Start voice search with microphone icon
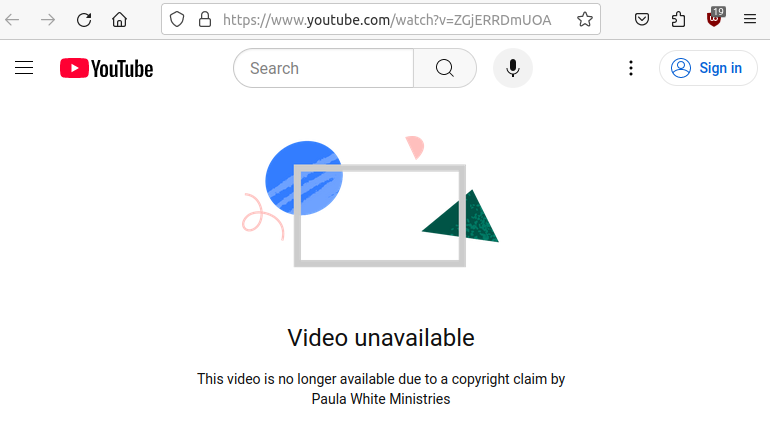The height and width of the screenshot is (424, 770). (x=513, y=68)
